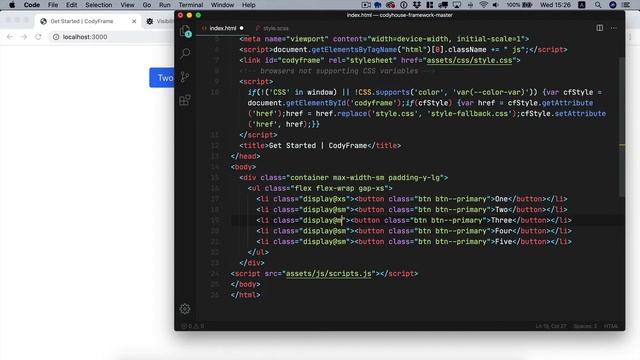
Task: Click the unsaved dot on the index.html tab
Action: click(242, 28)
